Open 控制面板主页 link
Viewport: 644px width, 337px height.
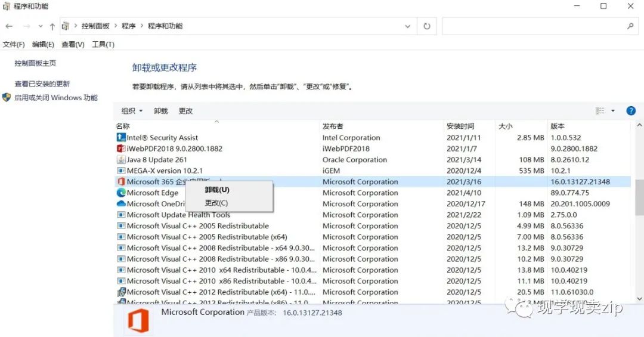35,63
